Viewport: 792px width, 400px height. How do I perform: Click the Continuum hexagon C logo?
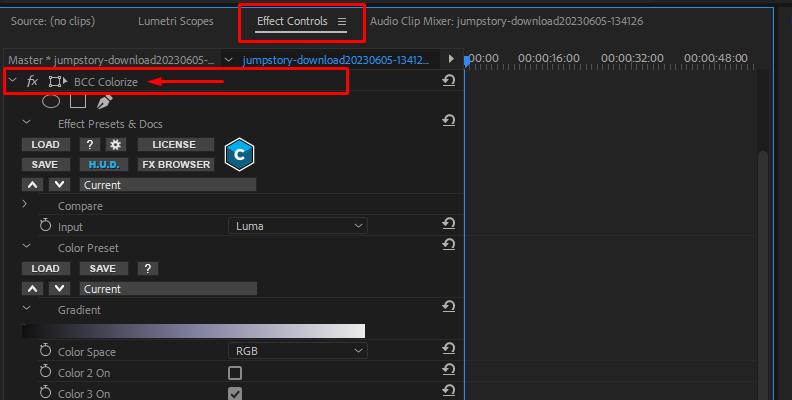(239, 155)
